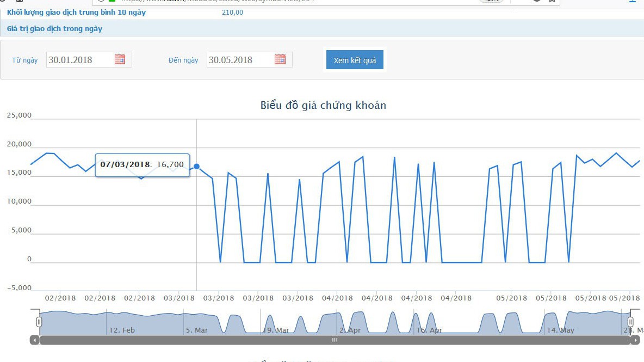Image resolution: width=644 pixels, height=362 pixels.
Task: Click the navigator scrollbar right arrow
Action: 635,340
